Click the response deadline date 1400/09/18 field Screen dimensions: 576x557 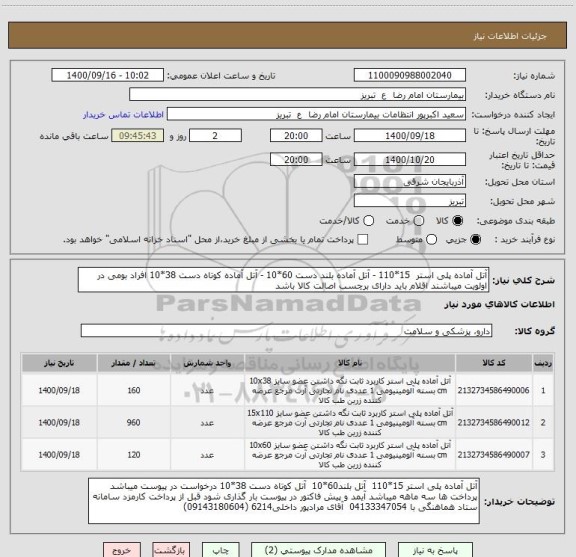[x=410, y=136]
